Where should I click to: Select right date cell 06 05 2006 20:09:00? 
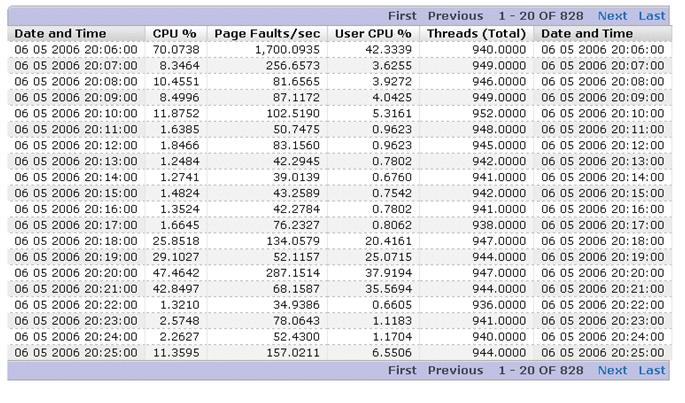pyautogui.click(x=602, y=97)
